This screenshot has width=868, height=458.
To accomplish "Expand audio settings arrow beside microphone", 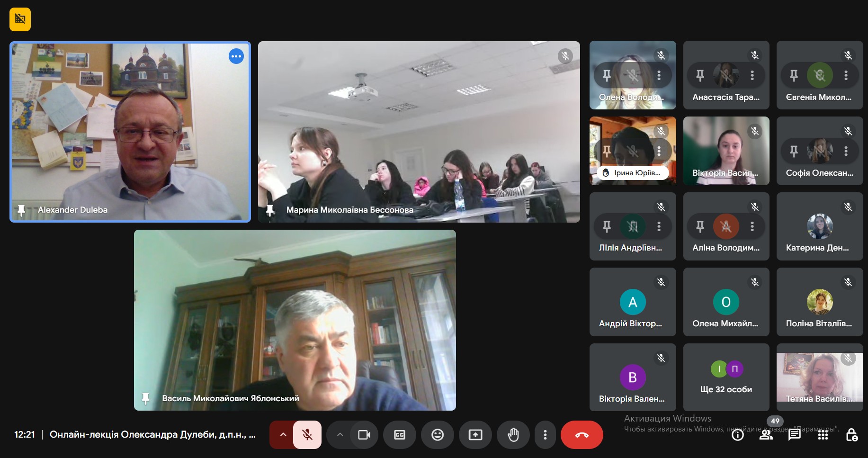I will [283, 435].
